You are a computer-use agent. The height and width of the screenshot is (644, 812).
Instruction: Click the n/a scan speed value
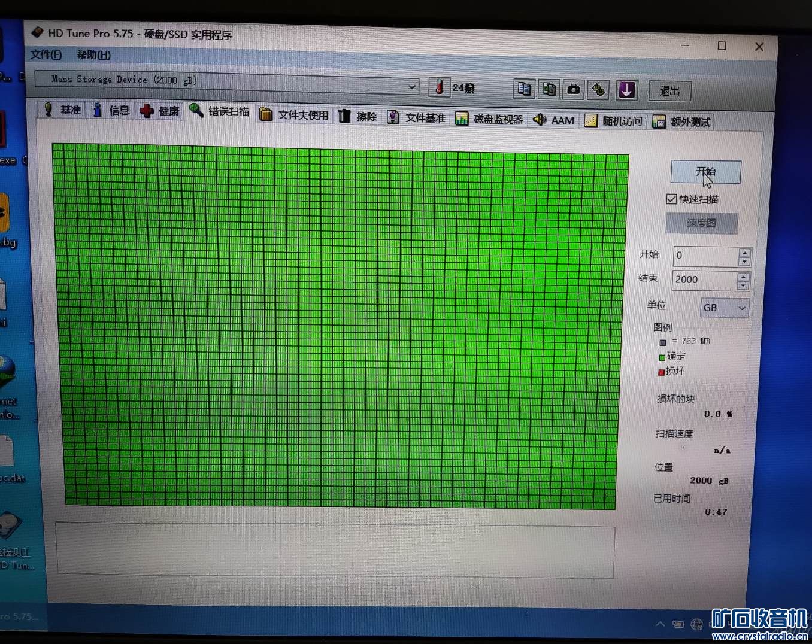coord(722,450)
